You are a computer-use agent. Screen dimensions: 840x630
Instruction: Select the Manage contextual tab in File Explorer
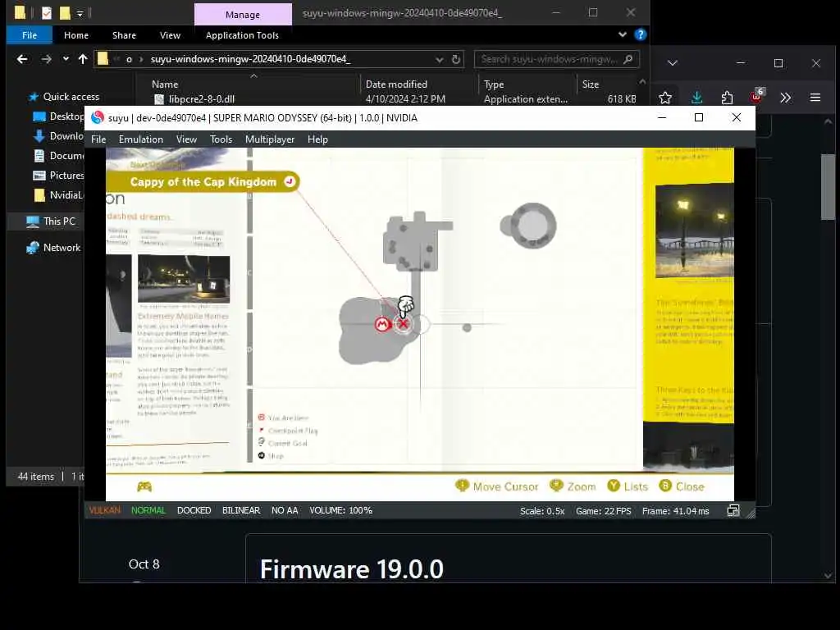243,15
